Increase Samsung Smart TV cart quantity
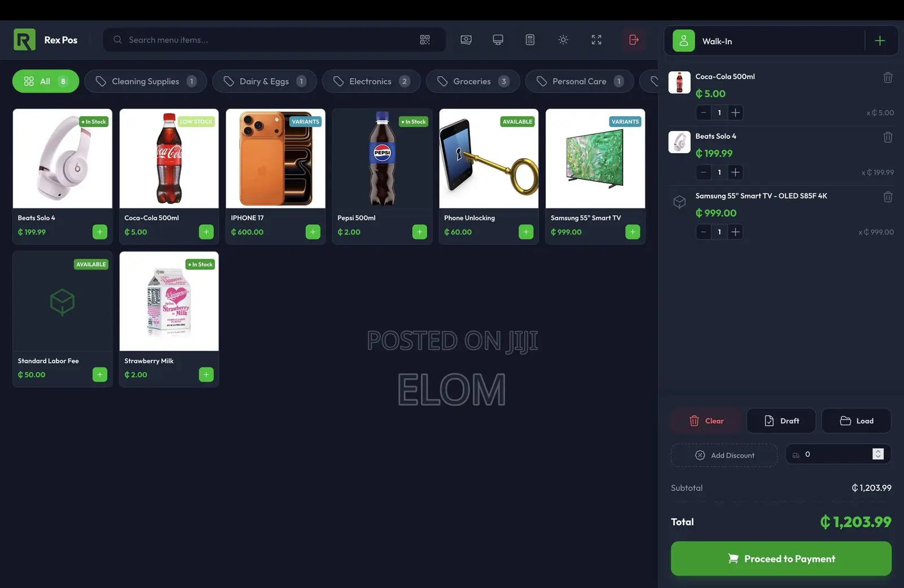The height and width of the screenshot is (588, 904). [x=735, y=232]
